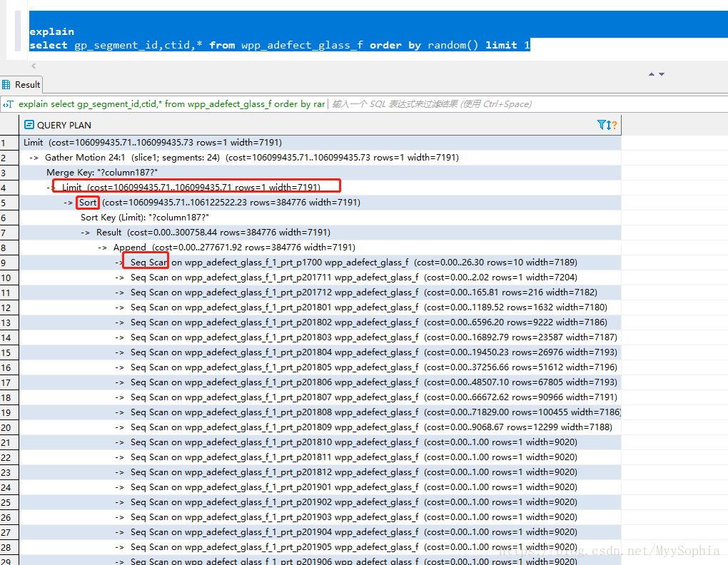Select Seq Scan on partition p201811 row
Viewport: 728px width, 565px height.
[320, 457]
